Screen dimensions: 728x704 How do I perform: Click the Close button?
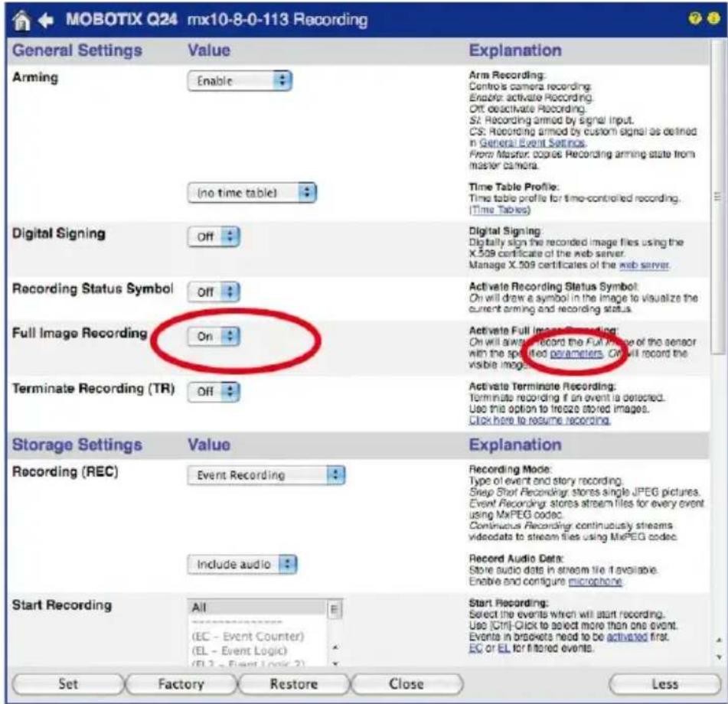coord(406,684)
